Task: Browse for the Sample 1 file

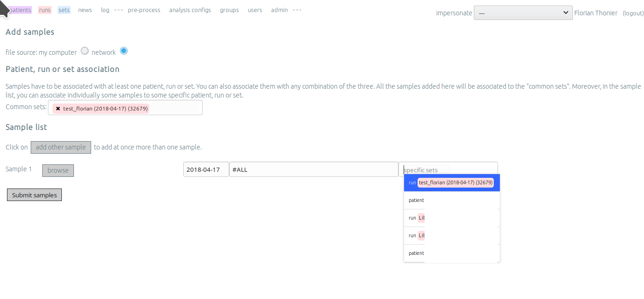Action: (58, 170)
